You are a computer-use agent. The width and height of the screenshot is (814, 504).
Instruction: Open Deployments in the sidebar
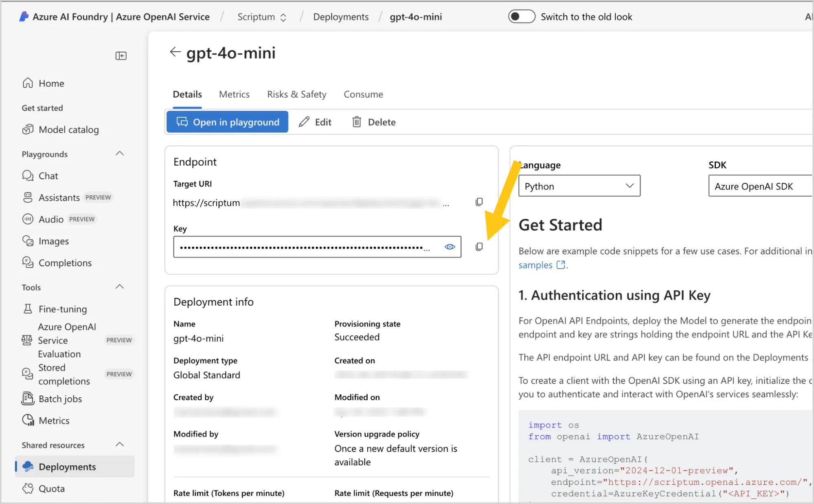[x=75, y=467]
